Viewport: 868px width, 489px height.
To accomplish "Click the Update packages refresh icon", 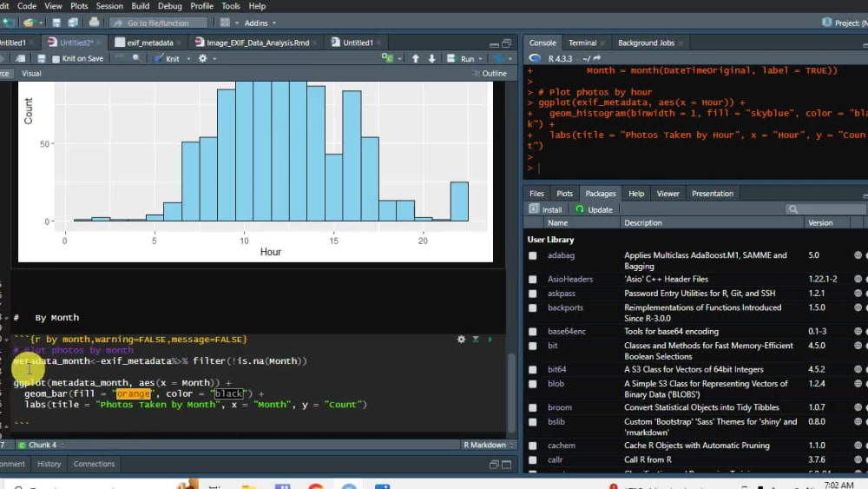I will [x=580, y=209].
